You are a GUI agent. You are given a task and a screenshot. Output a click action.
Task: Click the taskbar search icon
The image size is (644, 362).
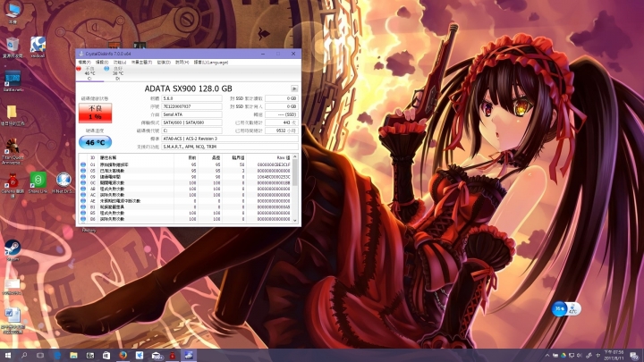[x=24, y=356]
